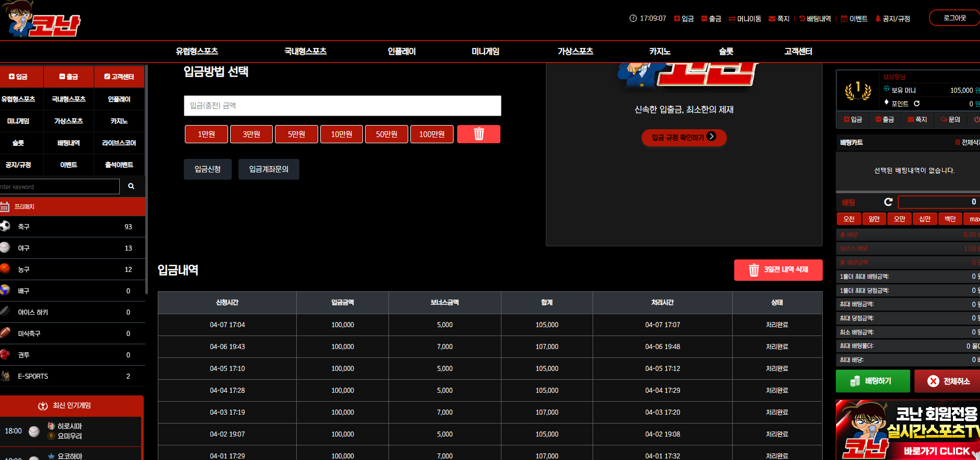Click the 로그아웃 button

tap(954, 18)
